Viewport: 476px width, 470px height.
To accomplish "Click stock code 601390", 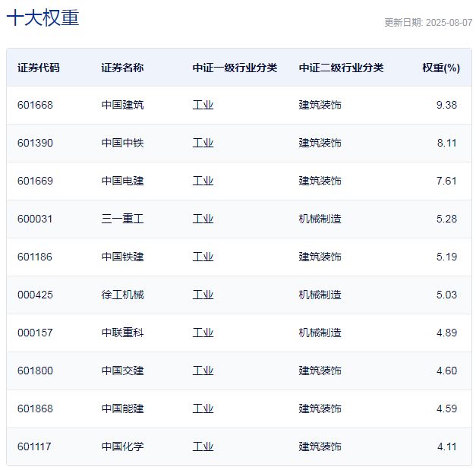I will point(35,143).
